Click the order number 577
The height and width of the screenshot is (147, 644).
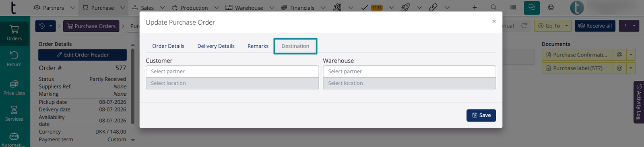tap(121, 68)
